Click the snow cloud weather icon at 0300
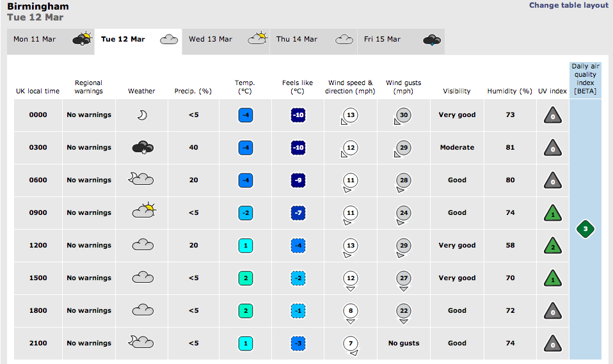 pyautogui.click(x=143, y=148)
